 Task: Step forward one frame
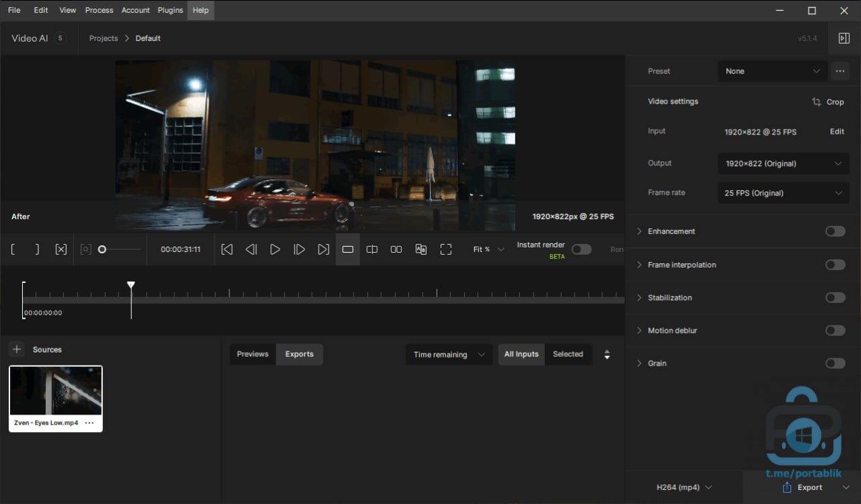(299, 249)
